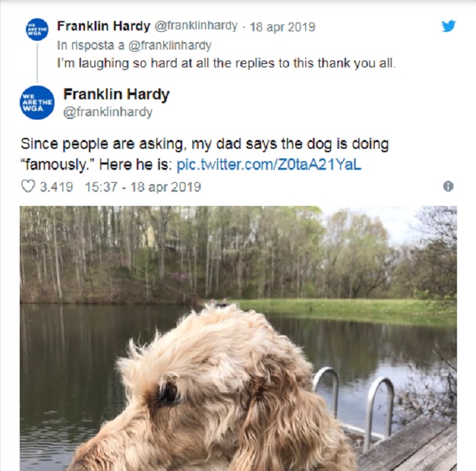The height and width of the screenshot is (471, 476).
Task: Open the bold Franklin Hardy name in main tweet
Action: pyautogui.click(x=116, y=94)
